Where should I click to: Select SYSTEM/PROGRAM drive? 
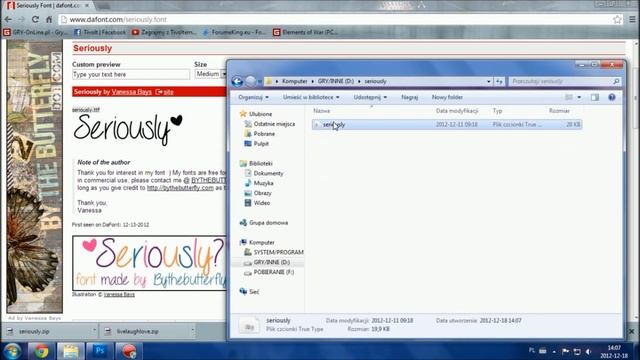tap(278, 252)
